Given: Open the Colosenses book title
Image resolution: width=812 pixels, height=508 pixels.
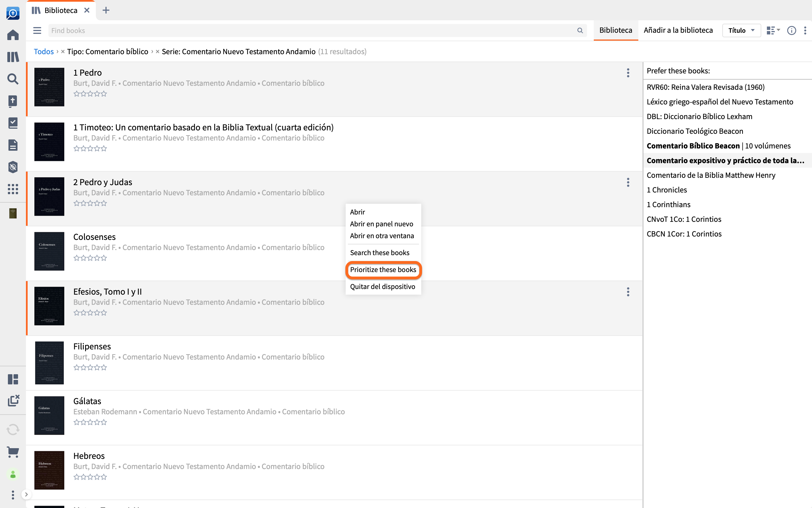Looking at the screenshot, I should pyautogui.click(x=94, y=237).
